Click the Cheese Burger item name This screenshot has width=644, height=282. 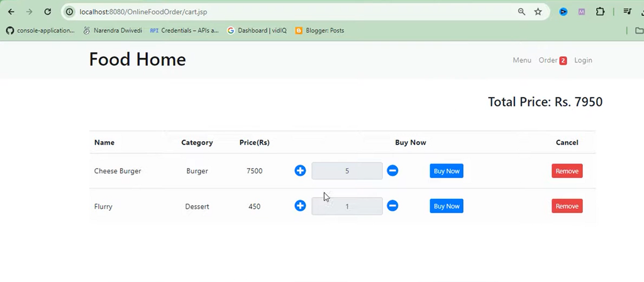(x=118, y=171)
